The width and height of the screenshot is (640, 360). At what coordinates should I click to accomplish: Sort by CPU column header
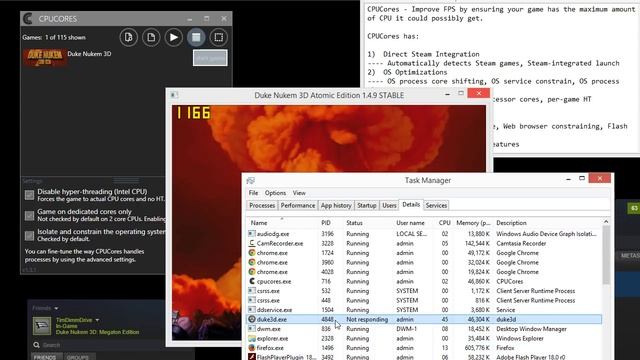point(444,223)
